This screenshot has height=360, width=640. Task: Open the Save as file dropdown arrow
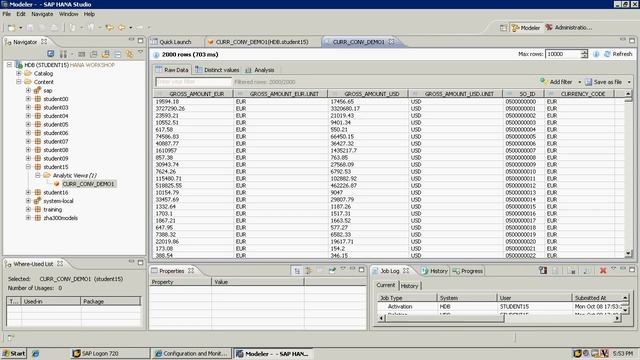629,82
